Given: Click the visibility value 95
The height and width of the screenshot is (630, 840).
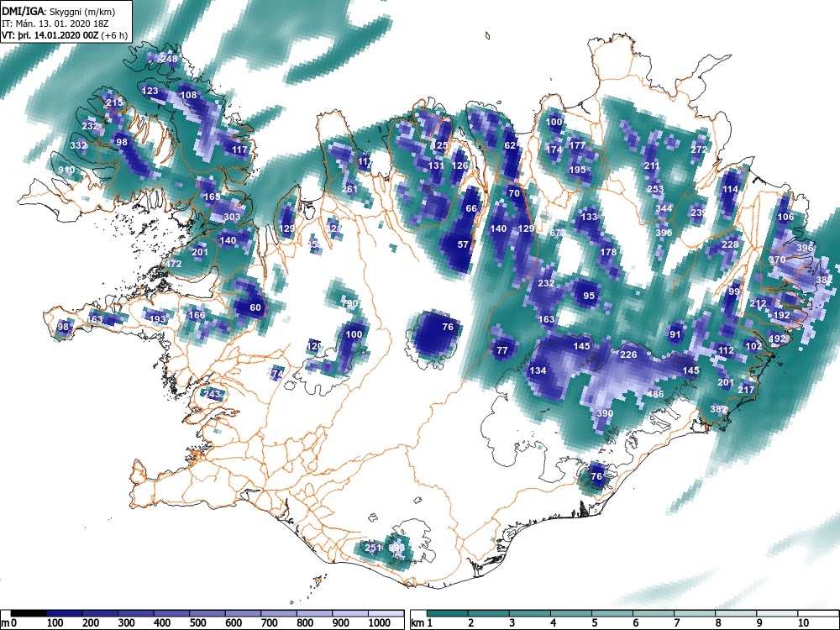Looking at the screenshot, I should coord(589,296).
